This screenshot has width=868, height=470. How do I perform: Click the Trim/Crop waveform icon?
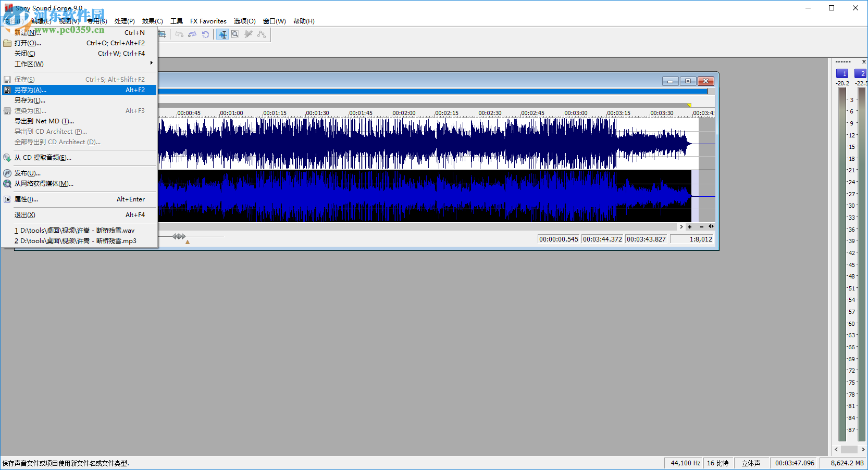[162, 34]
